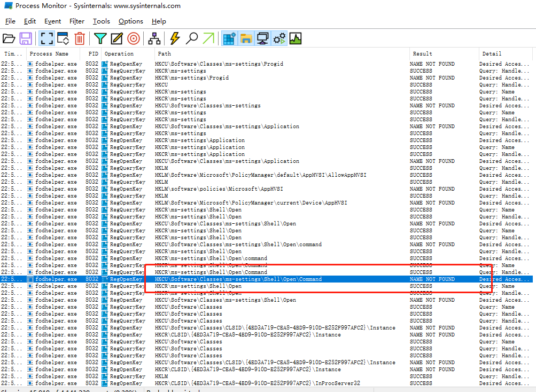Click the Open file folder icon
The height and width of the screenshot is (392, 536).
tap(9, 38)
